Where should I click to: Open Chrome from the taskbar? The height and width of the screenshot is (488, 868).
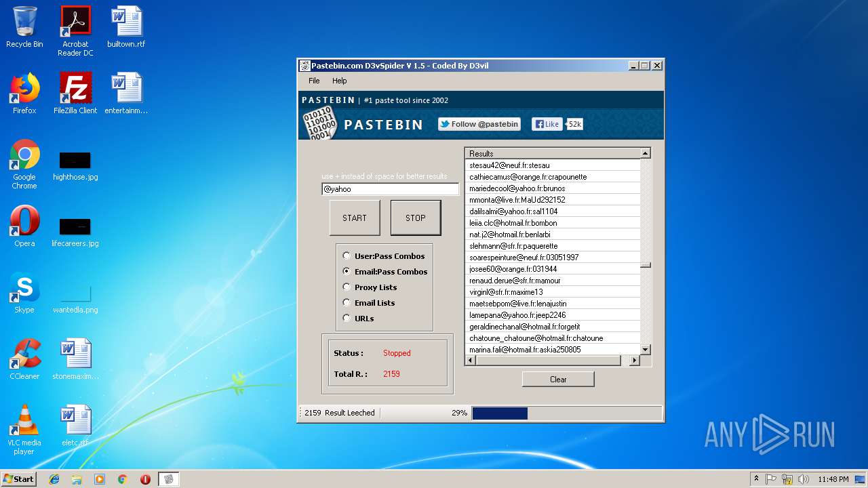pos(122,479)
